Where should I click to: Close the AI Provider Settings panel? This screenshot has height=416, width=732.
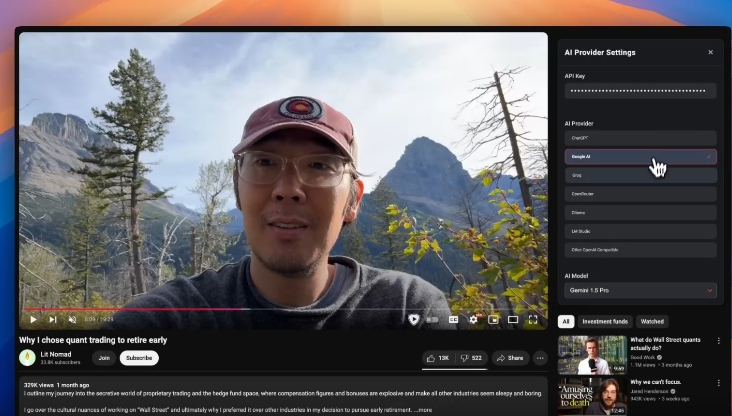point(710,52)
